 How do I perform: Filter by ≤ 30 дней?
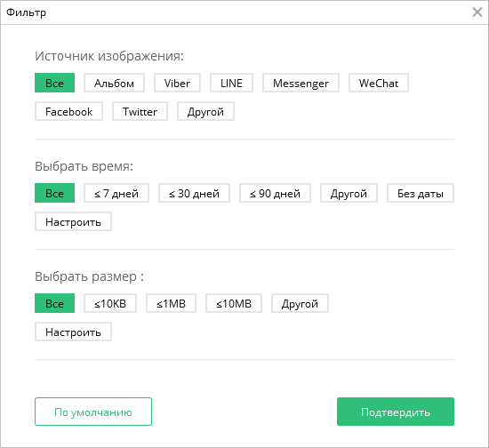(x=195, y=193)
